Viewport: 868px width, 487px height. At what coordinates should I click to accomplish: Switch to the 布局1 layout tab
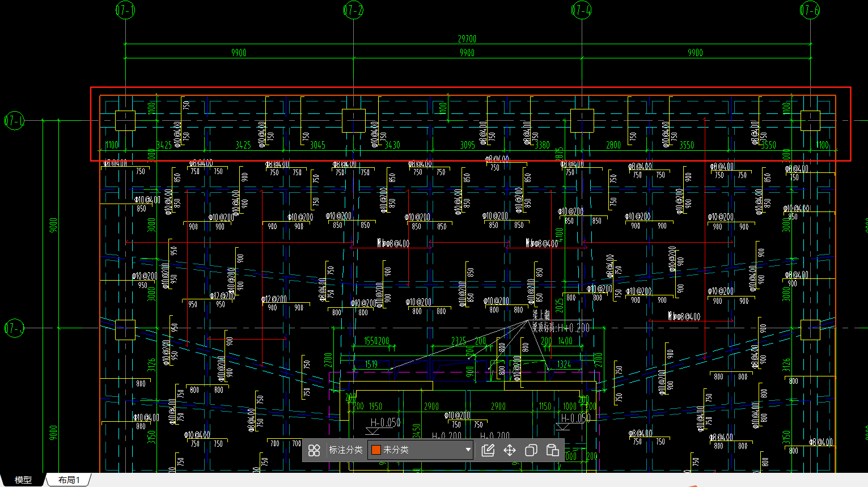click(x=69, y=480)
